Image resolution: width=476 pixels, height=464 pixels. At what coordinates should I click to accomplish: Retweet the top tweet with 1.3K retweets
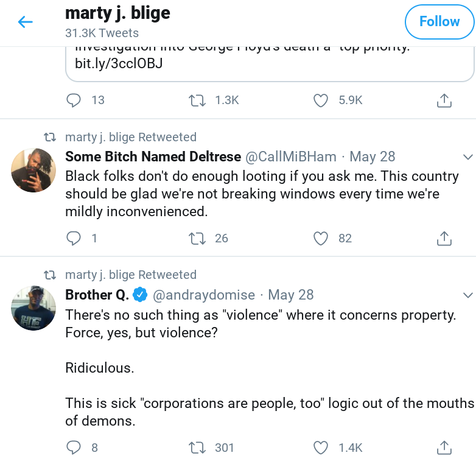(197, 100)
